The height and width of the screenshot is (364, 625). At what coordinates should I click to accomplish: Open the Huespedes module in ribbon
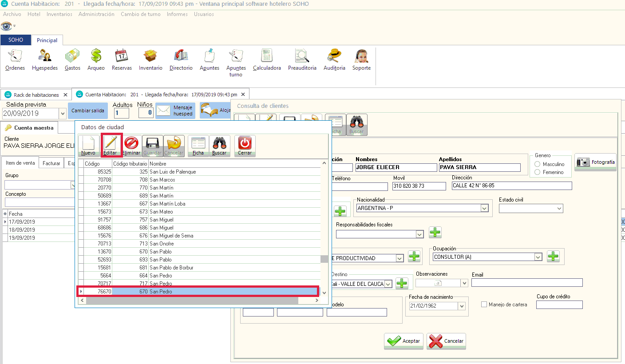click(45, 60)
